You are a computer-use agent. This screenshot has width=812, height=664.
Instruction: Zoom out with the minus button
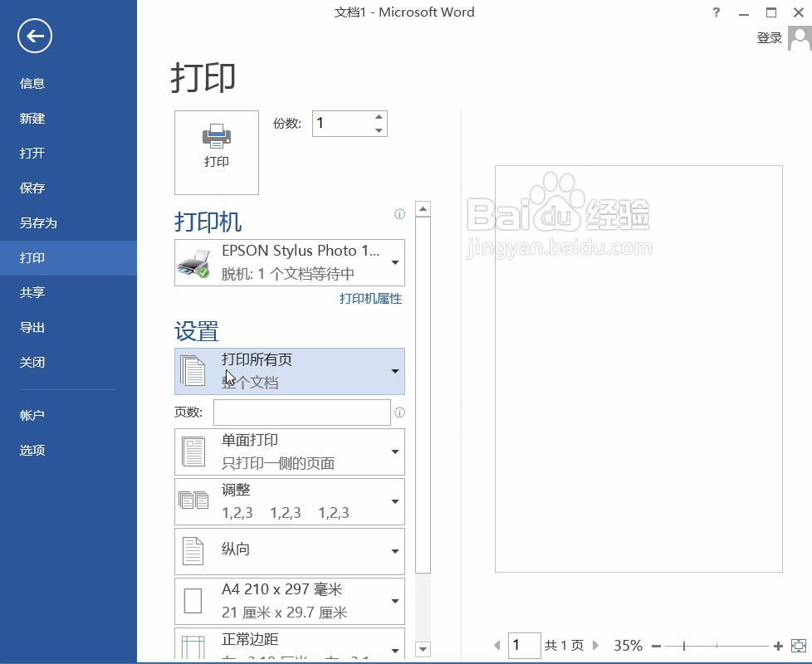[656, 646]
